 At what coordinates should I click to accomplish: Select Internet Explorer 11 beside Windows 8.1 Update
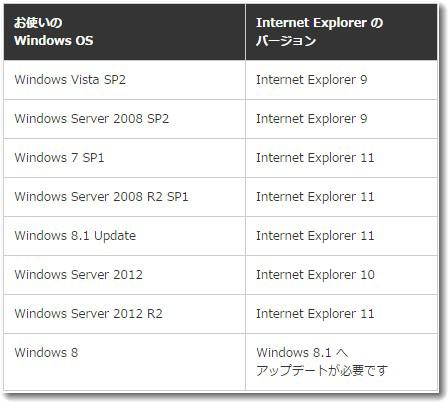click(x=341, y=236)
